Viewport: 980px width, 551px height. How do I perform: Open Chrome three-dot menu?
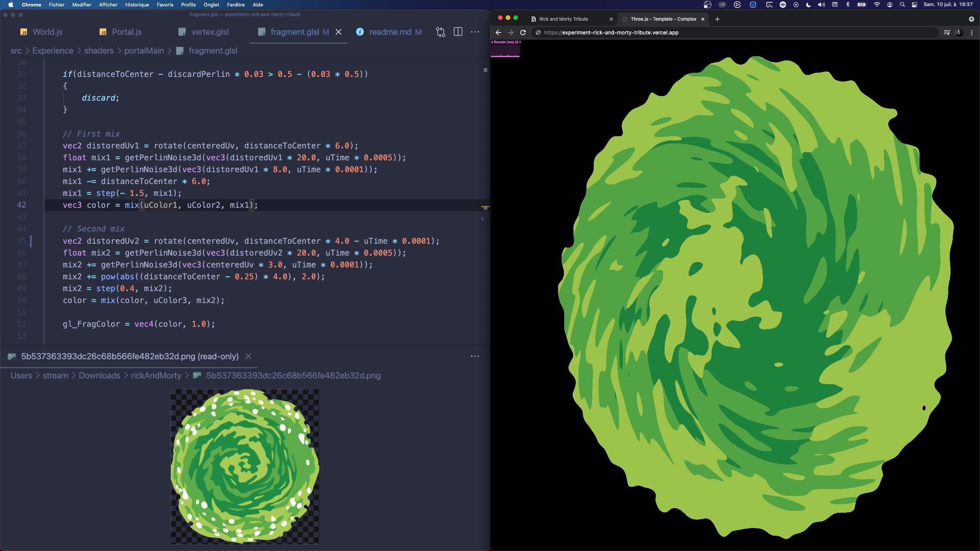[972, 33]
